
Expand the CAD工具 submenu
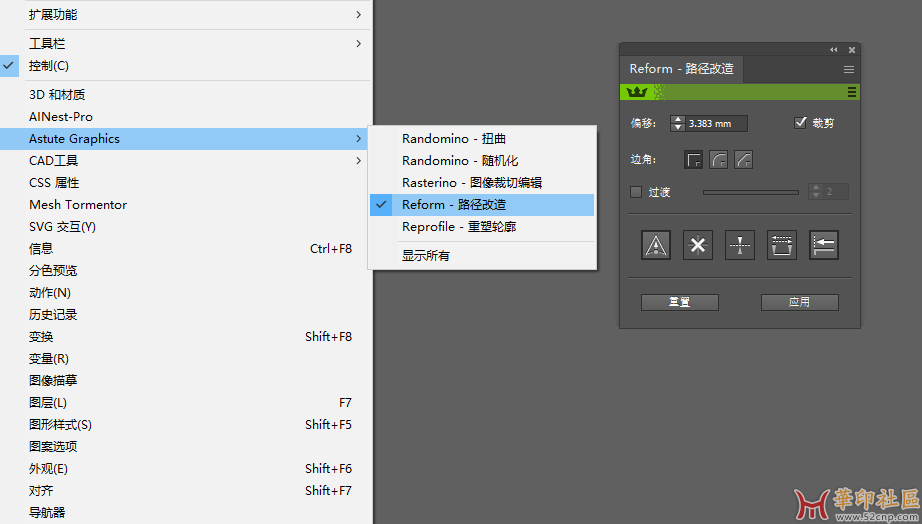tap(185, 161)
